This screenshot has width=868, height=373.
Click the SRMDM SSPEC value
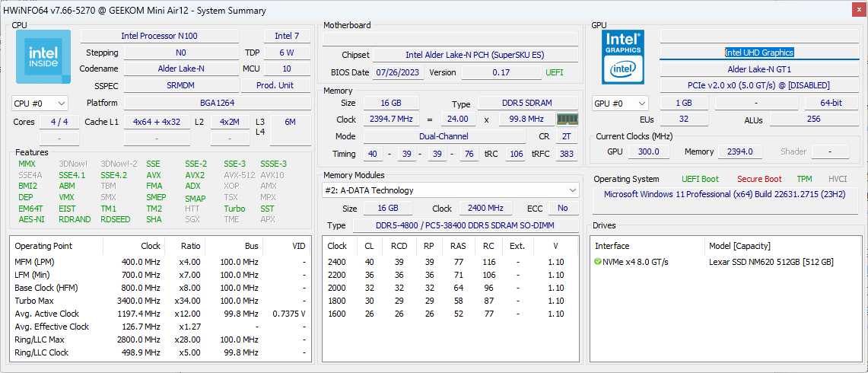point(180,86)
